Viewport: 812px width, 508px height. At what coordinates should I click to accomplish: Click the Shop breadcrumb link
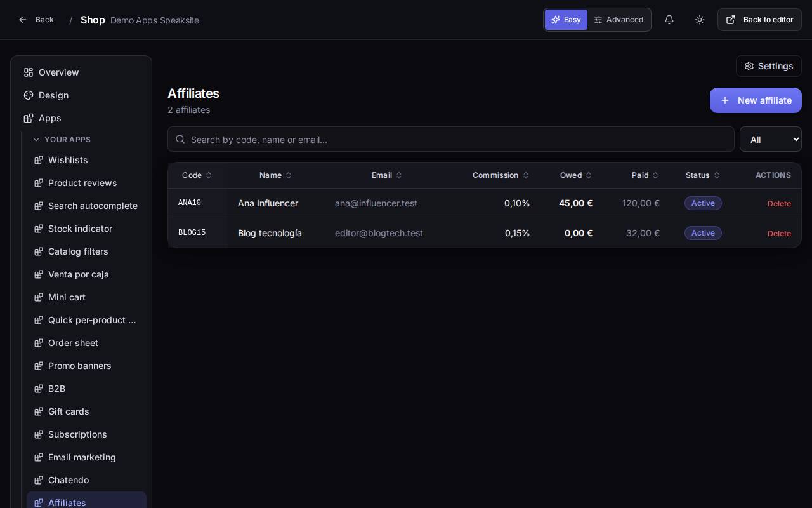93,20
